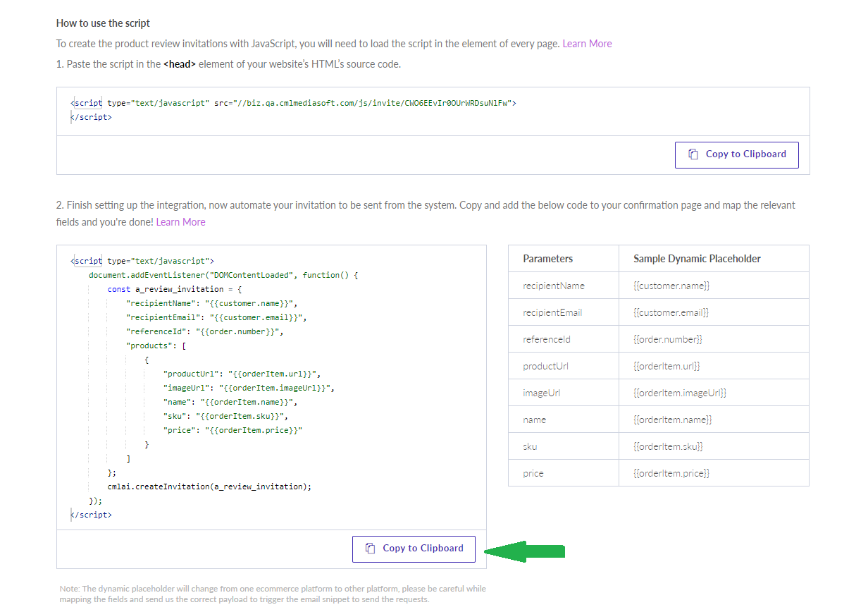Select the "name" parameter table cell
This screenshot has width=868, height=612.
click(564, 420)
